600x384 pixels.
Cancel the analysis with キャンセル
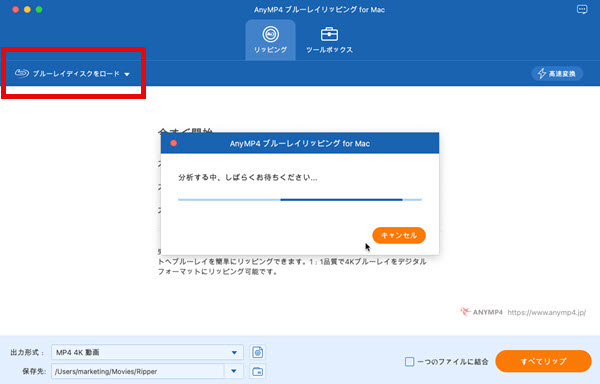[x=399, y=235]
